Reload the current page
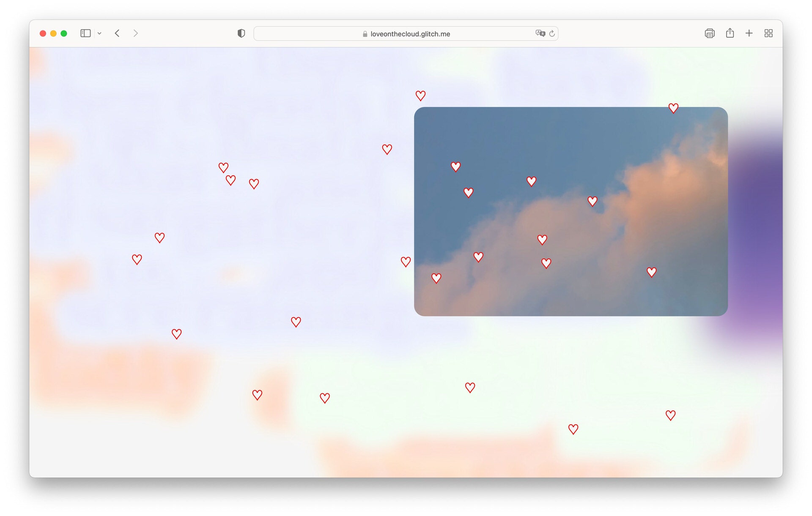Viewport: 812px width, 516px height. click(552, 33)
